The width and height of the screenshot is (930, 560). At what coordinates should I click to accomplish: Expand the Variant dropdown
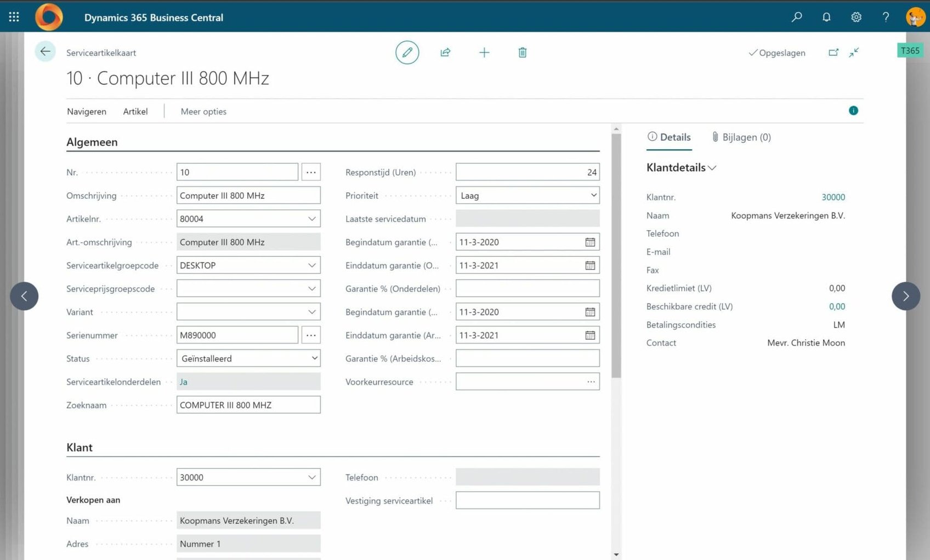click(x=312, y=312)
